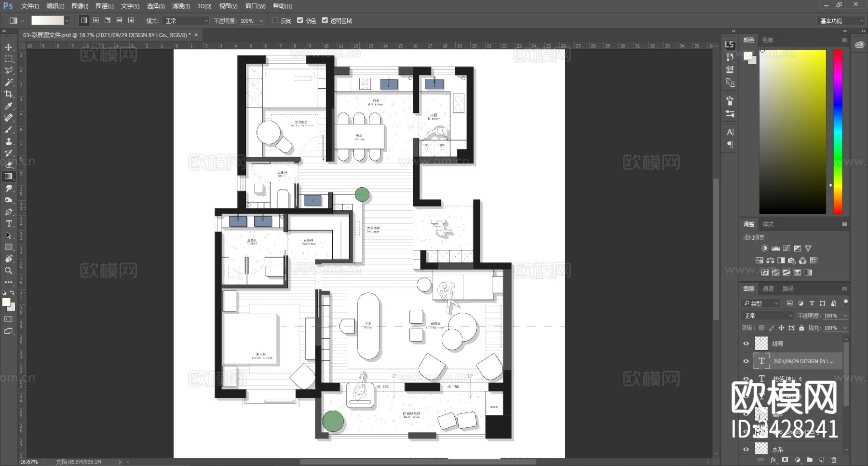Open layer 不透明度 dropdown in Layers panel
This screenshot has height=466, width=868.
(845, 315)
